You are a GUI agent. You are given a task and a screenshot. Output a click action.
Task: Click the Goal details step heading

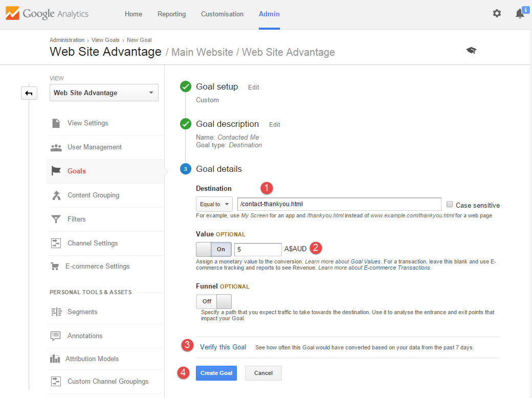tap(219, 169)
